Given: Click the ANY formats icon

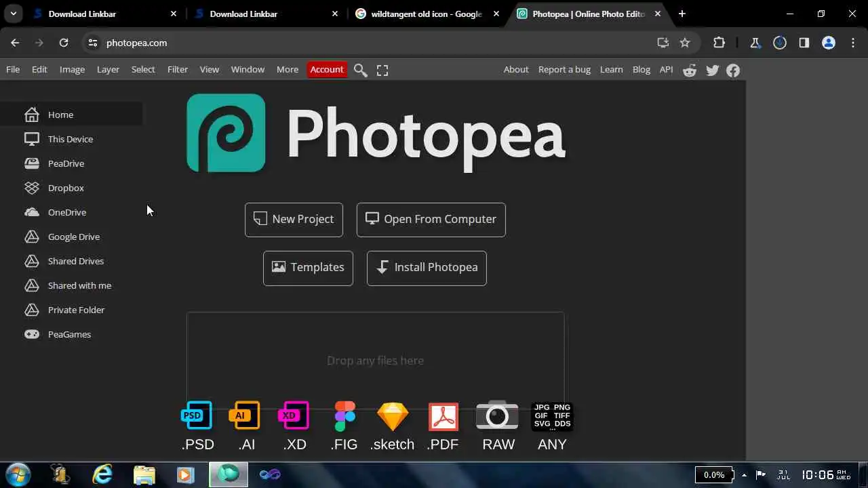Looking at the screenshot, I should pos(552,416).
